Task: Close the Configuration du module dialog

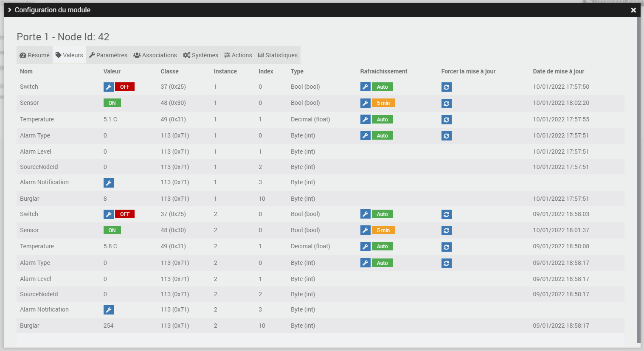Action: (633, 10)
